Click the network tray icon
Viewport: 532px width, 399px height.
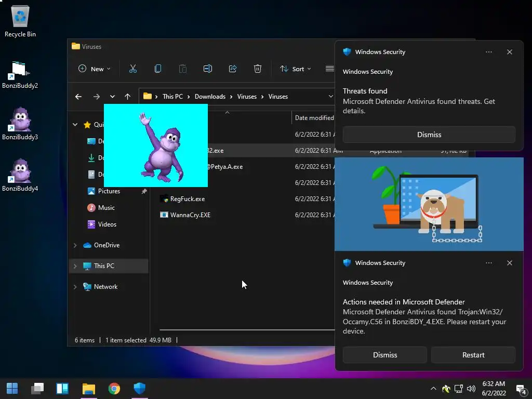459,389
